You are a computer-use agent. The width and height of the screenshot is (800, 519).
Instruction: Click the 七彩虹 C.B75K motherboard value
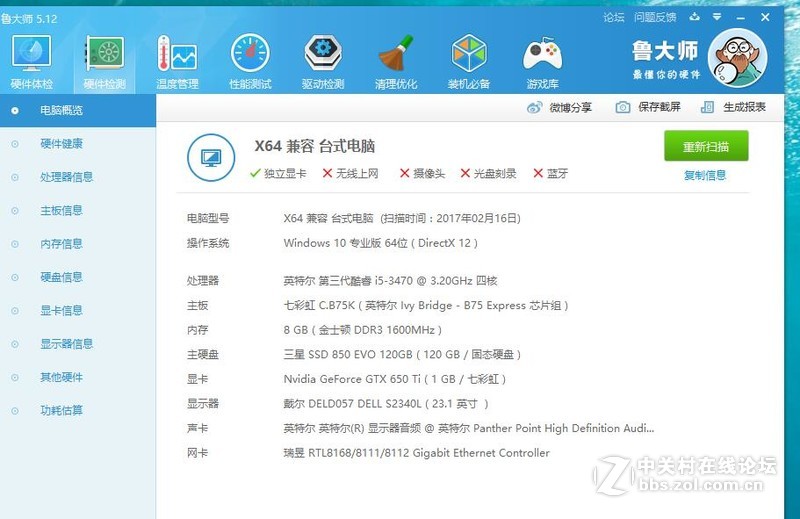426,305
